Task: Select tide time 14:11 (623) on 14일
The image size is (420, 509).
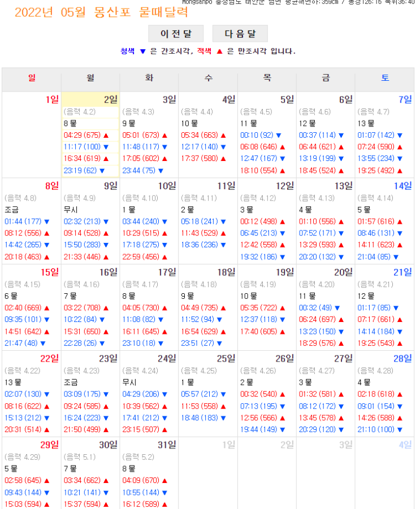Action: click(376, 245)
